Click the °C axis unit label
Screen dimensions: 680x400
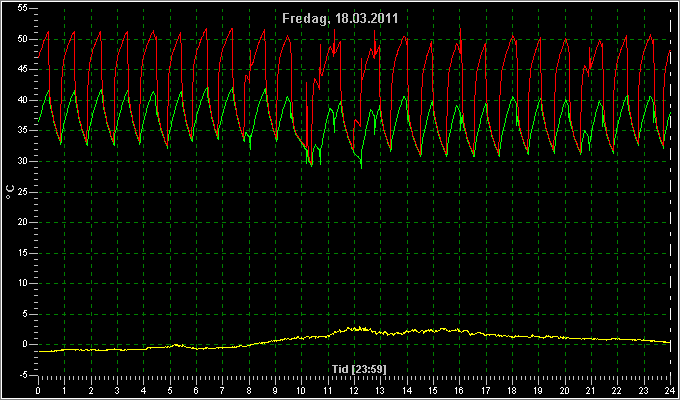10,192
